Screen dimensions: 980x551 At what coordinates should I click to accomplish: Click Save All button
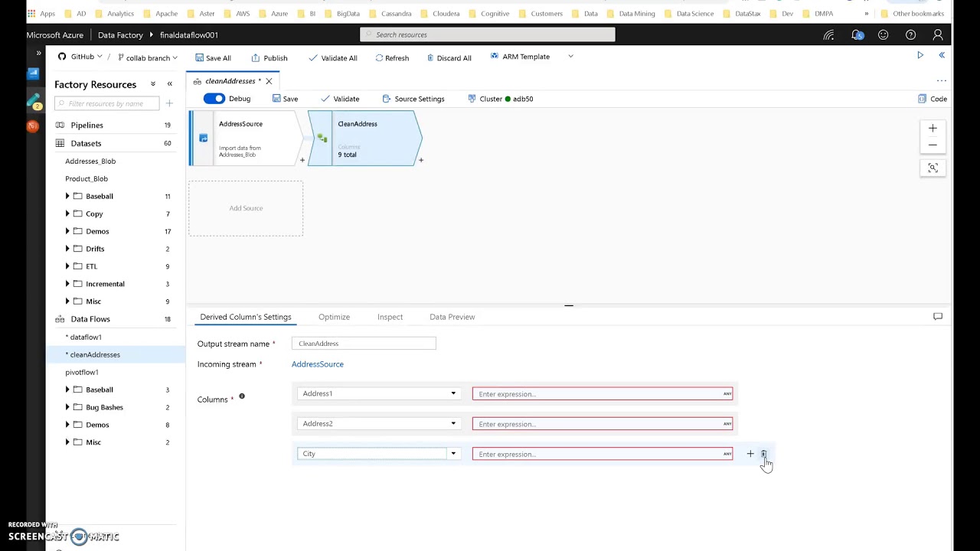pyautogui.click(x=213, y=57)
